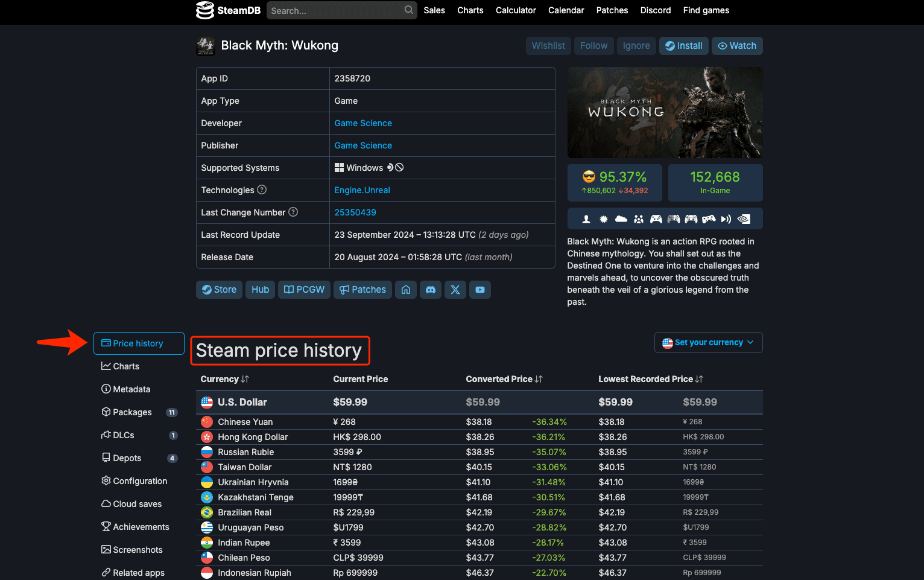Open the Set your currency dropdown

(x=708, y=342)
